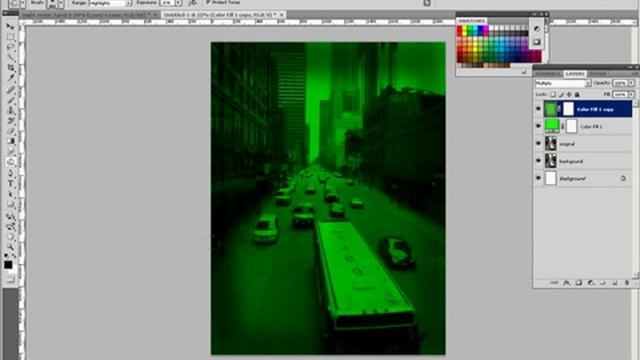Click the add layer style fx icon

pyautogui.click(x=567, y=282)
